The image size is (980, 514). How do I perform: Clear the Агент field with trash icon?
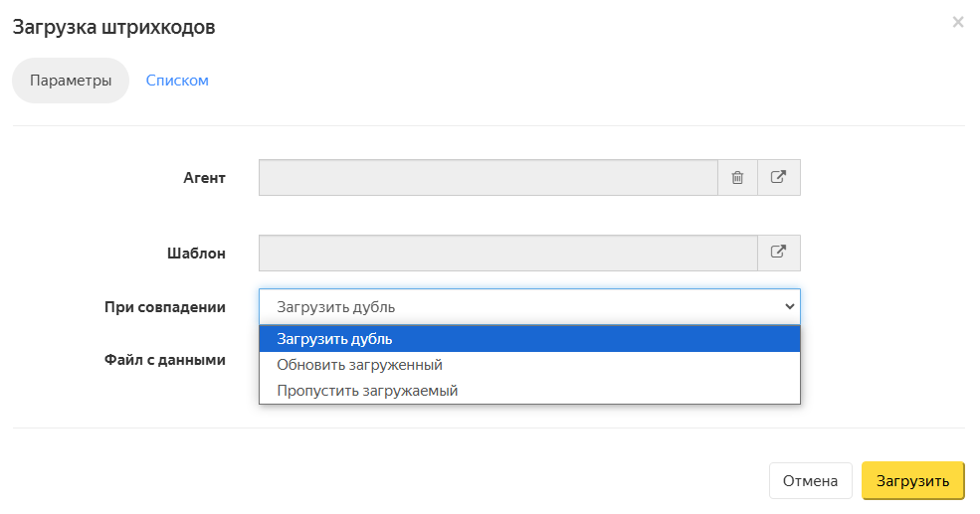(x=737, y=178)
